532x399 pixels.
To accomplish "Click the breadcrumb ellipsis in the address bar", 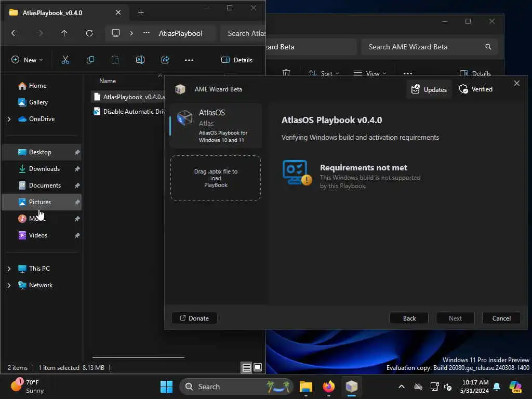I will [x=146, y=33].
